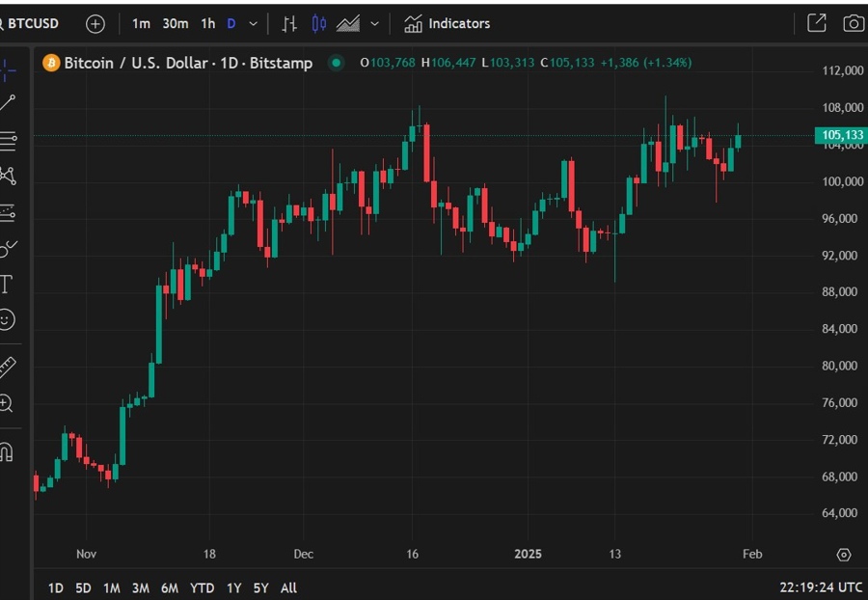Click the 112,000 price axis label
This screenshot has width=868, height=600.
[843, 70]
